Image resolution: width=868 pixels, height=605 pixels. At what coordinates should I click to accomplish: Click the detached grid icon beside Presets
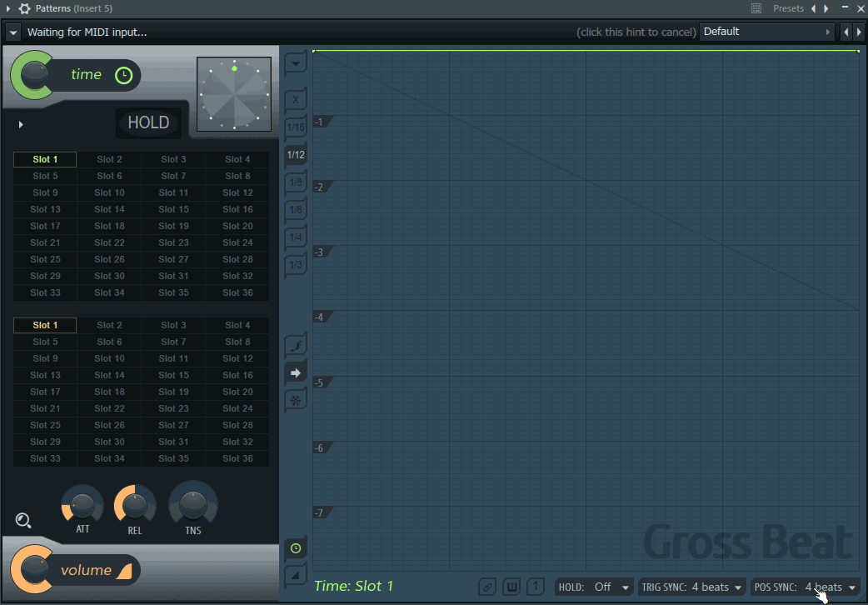point(756,8)
